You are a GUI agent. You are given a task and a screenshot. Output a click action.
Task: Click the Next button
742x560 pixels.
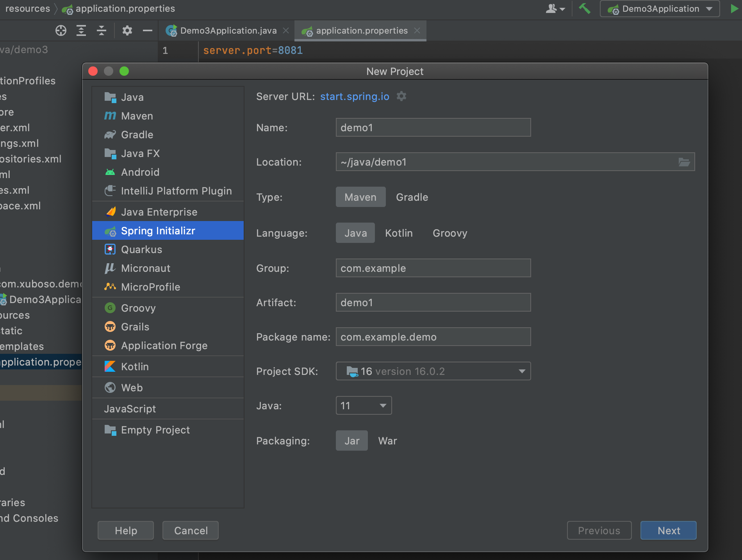pos(668,530)
